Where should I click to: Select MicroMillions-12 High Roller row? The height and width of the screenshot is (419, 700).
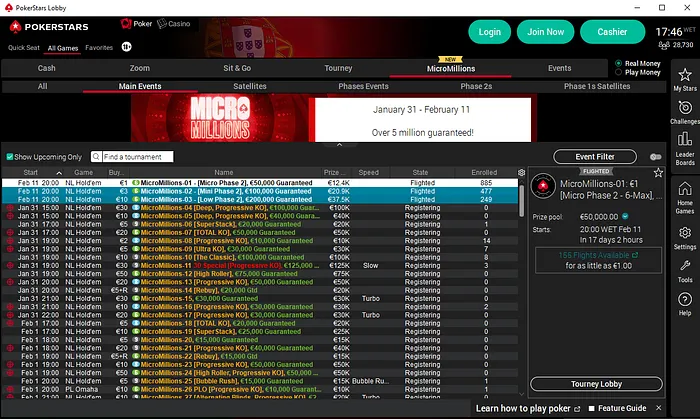(260, 274)
